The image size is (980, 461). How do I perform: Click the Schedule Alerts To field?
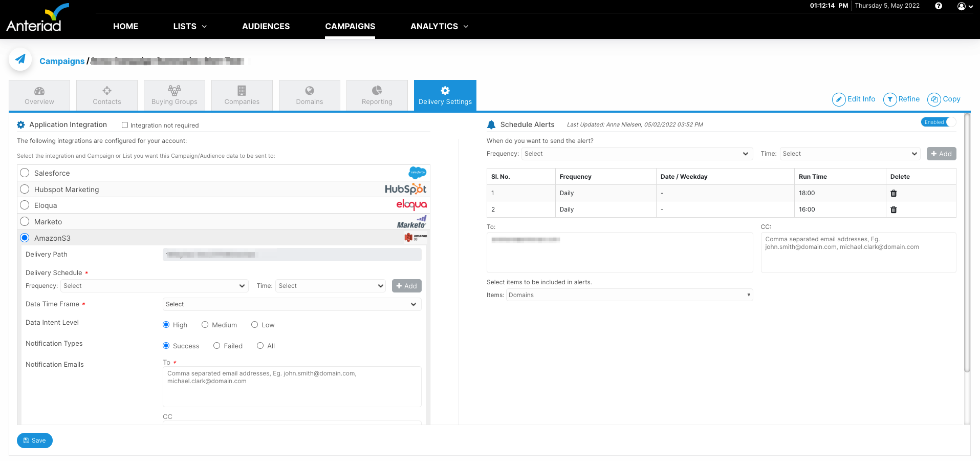(x=620, y=253)
